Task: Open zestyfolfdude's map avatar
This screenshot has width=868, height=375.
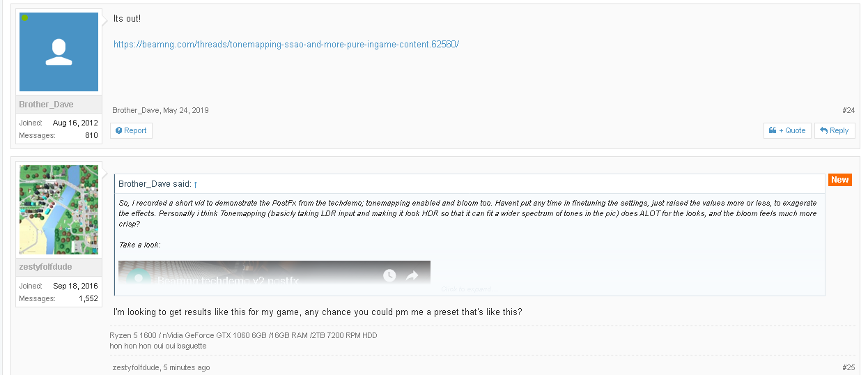Action: tap(59, 210)
